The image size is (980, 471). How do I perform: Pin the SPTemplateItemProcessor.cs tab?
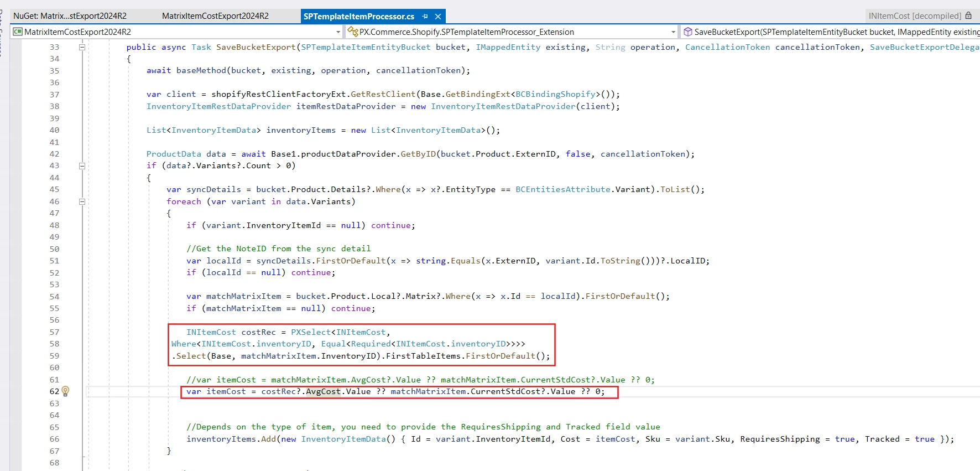pyautogui.click(x=425, y=17)
